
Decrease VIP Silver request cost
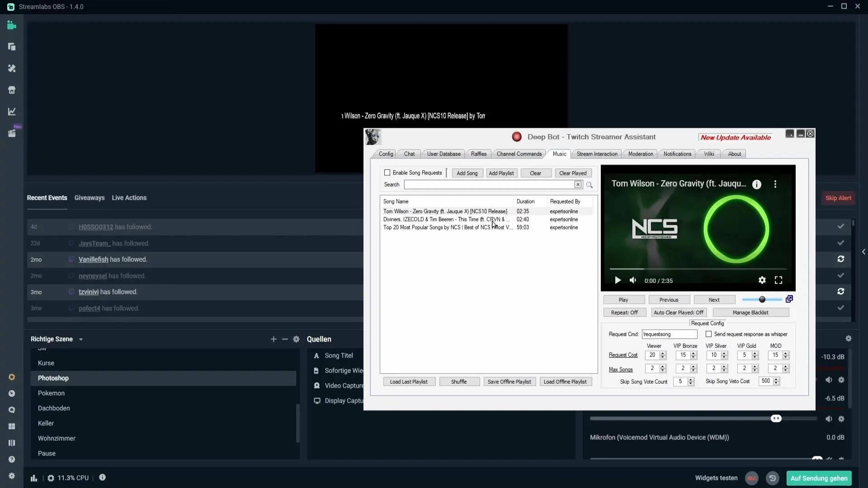(x=724, y=357)
